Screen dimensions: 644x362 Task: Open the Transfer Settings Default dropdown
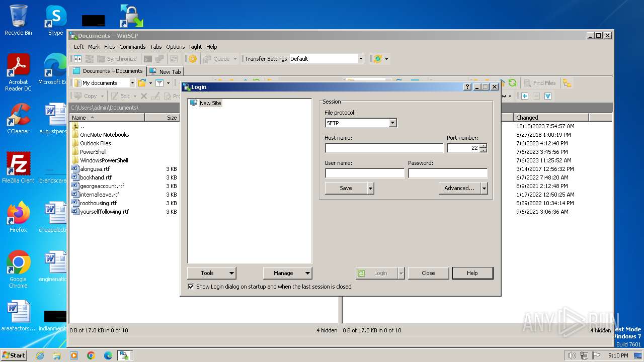[361, 59]
